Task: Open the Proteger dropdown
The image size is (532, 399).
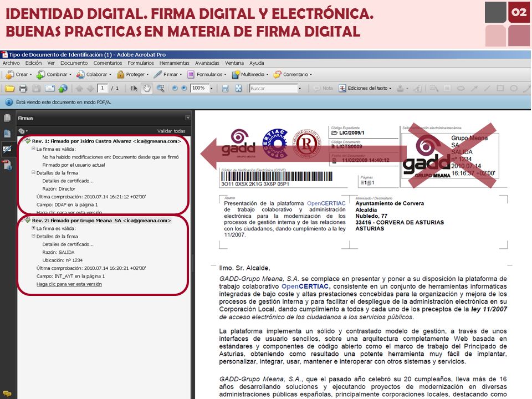Action: (132, 74)
